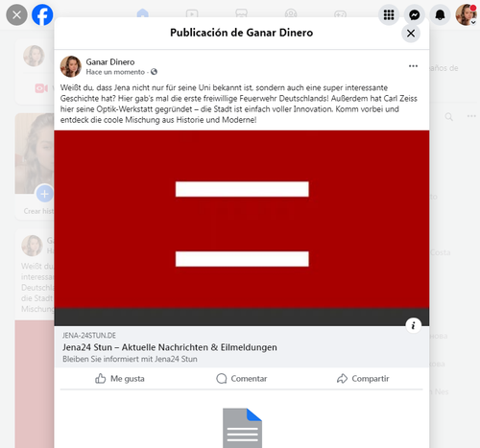Click the link info 'i' icon
Screen dimensions: 480x448
point(413,325)
